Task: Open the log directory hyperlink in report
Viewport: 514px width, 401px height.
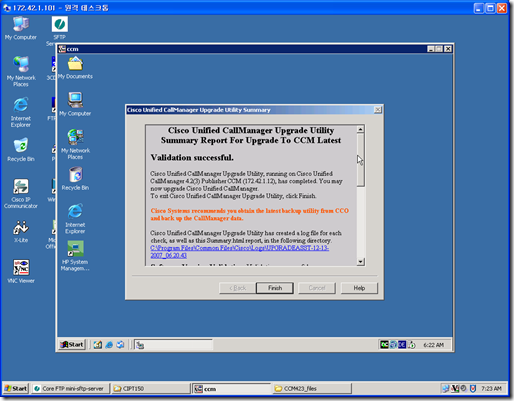Action: 239,252
